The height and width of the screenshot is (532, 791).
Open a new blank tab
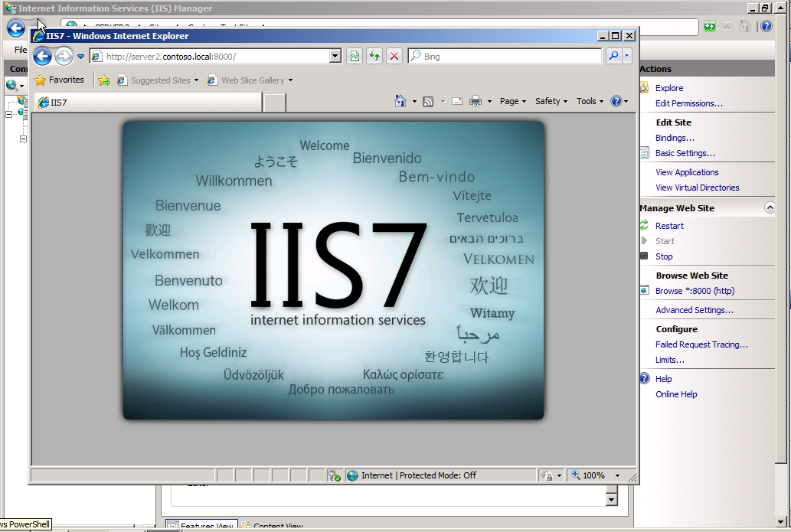274,103
